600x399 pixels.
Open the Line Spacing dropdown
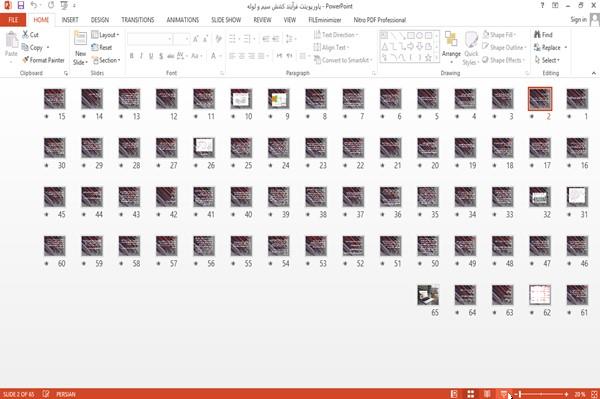(x=290, y=39)
